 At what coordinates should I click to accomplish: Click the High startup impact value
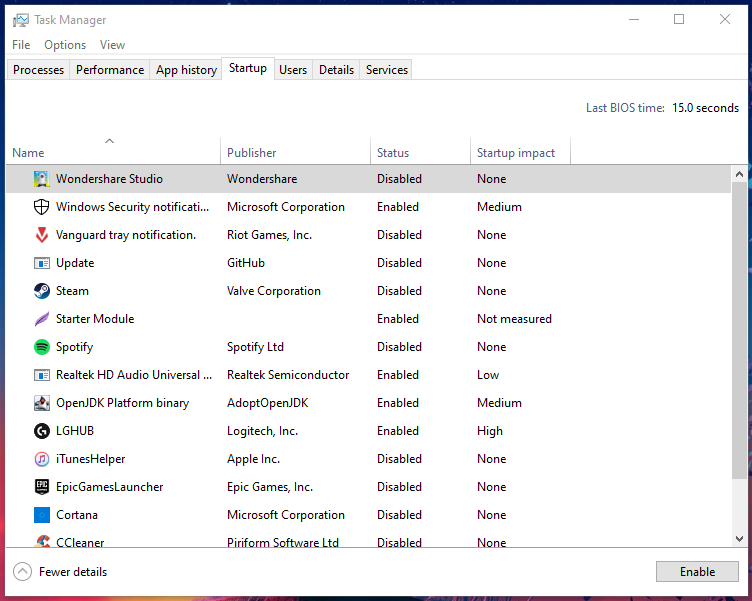(490, 431)
